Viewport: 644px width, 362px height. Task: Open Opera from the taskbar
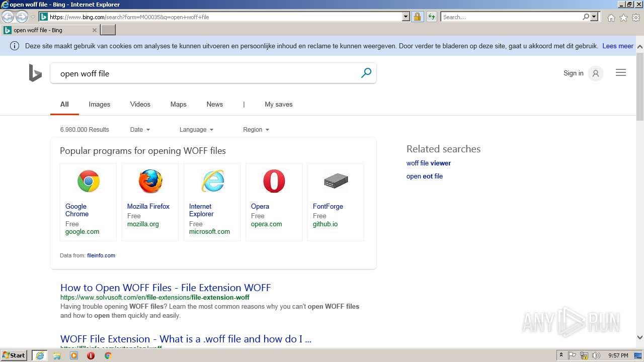91,355
